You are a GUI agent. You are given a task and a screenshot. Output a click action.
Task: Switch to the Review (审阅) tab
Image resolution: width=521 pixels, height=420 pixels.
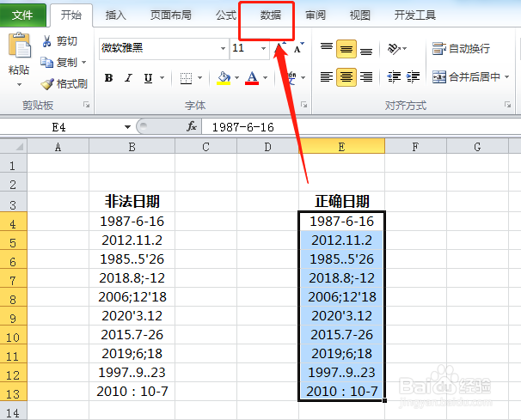316,15
